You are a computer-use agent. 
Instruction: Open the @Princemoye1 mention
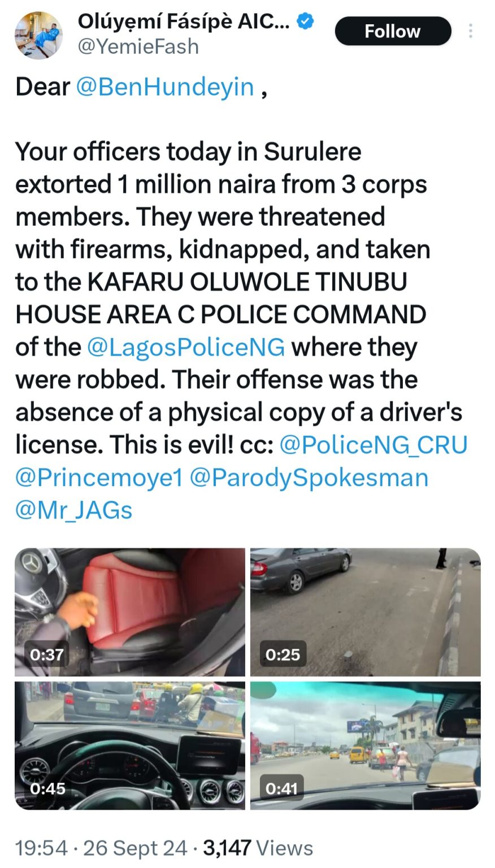[x=99, y=478]
